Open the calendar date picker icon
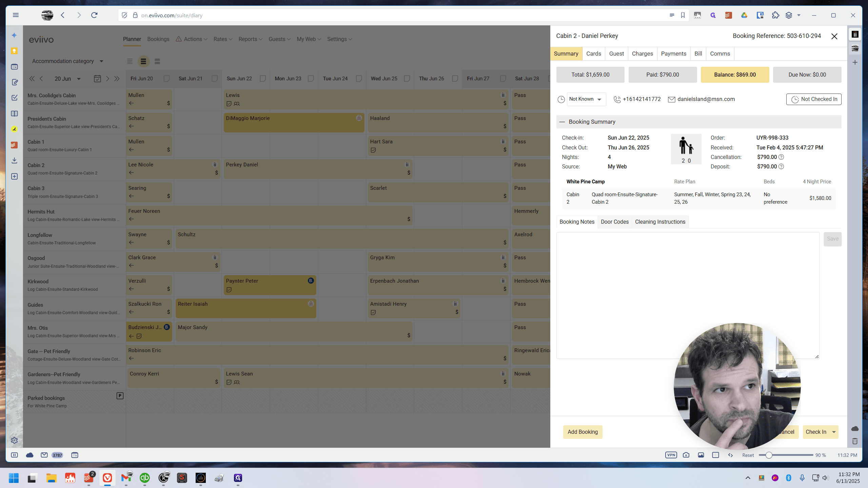This screenshot has height=488, width=868. 97,79
